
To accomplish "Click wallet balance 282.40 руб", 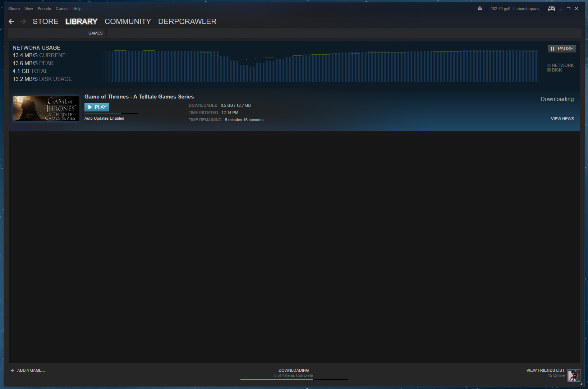I will 500,9.
